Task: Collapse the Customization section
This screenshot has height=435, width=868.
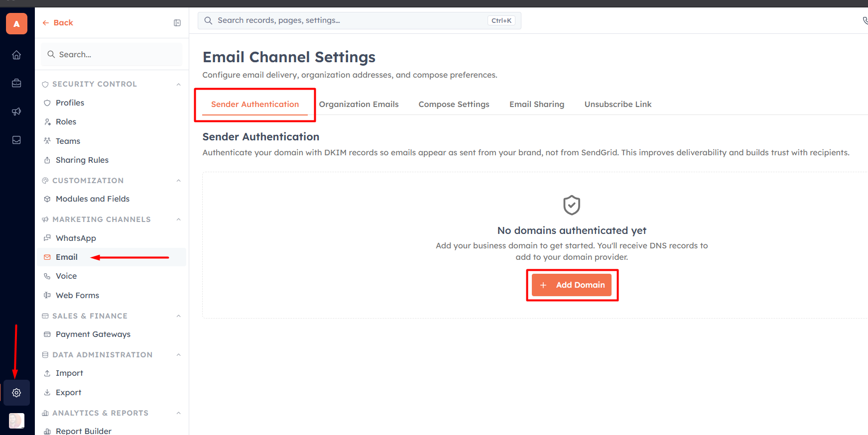Action: pyautogui.click(x=178, y=181)
